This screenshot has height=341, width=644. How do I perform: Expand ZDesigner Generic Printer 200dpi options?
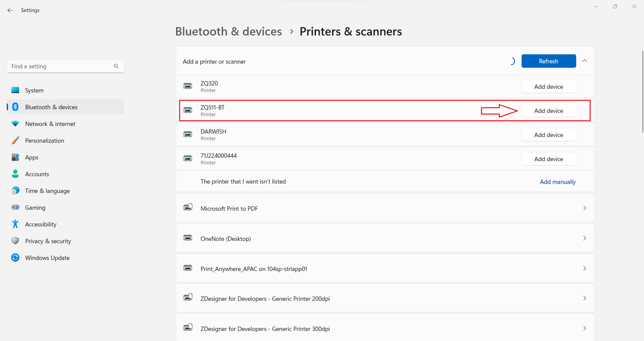(x=585, y=298)
